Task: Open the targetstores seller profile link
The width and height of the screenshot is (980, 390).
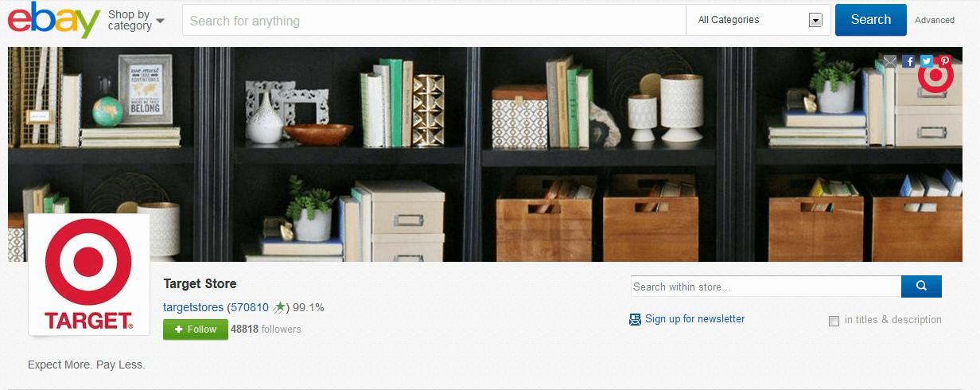Action: (x=193, y=307)
